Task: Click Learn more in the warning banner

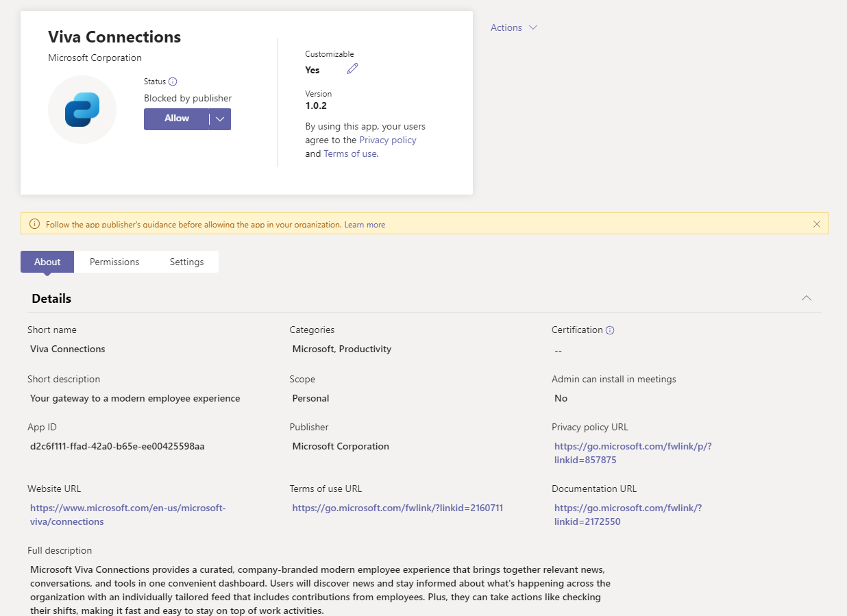Action: [365, 224]
